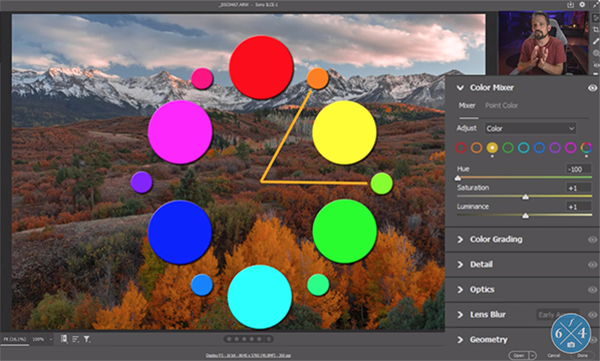Select the orange color circle in Mixer
The height and width of the screenshot is (361, 600).
(476, 147)
